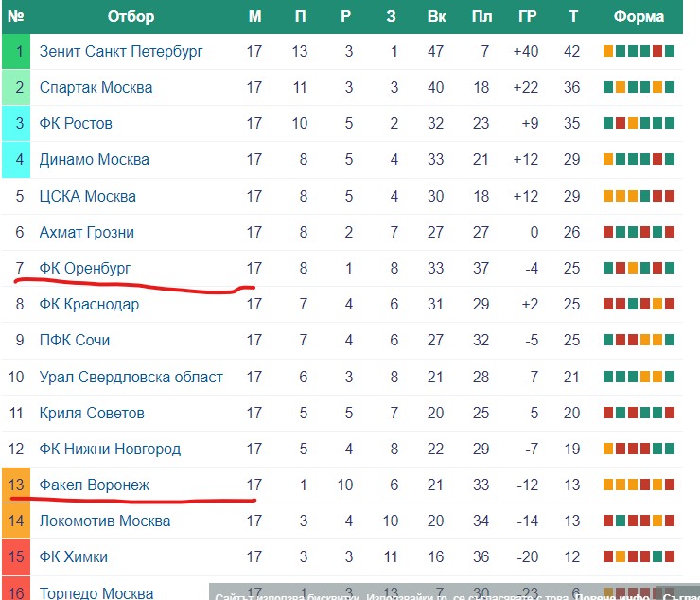The height and width of the screenshot is (600, 700).
Task: Click the ГР column header
Action: pos(527,16)
